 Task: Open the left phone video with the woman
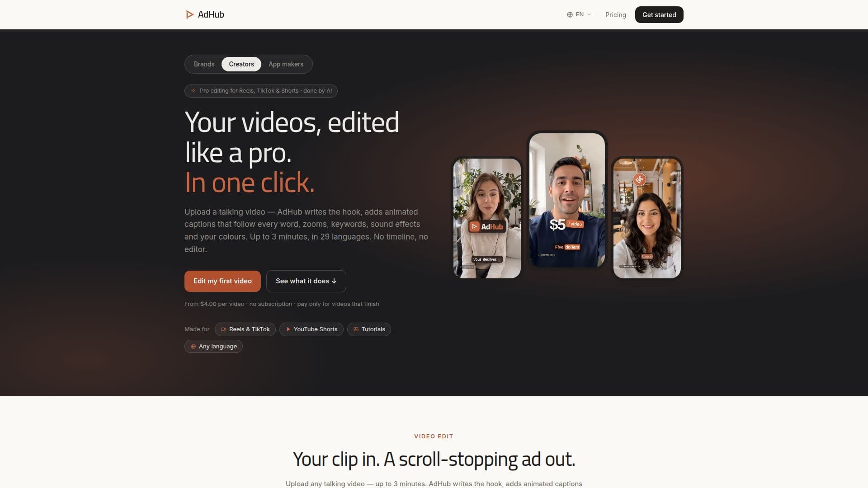click(x=487, y=218)
